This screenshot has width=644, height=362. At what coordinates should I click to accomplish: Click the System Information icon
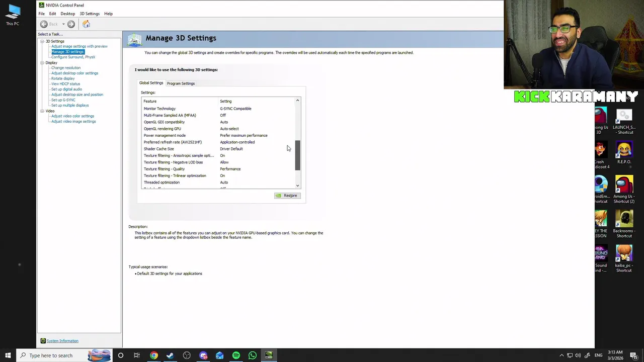(43, 341)
